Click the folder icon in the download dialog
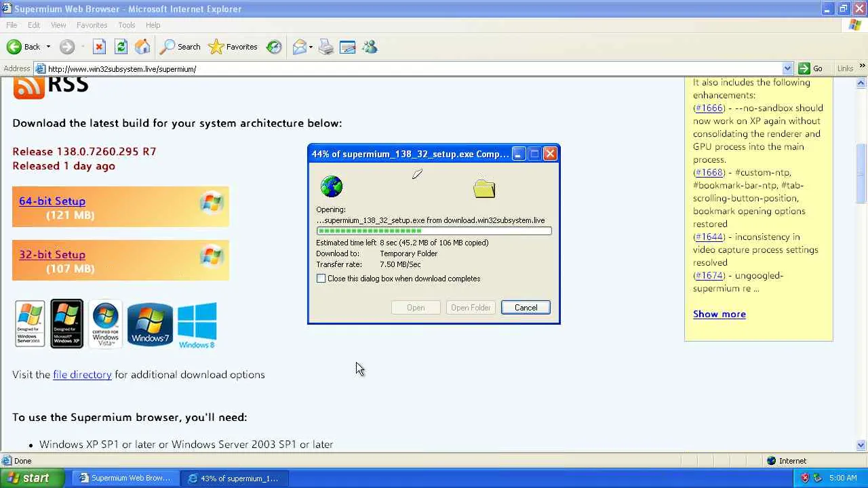 coord(484,188)
